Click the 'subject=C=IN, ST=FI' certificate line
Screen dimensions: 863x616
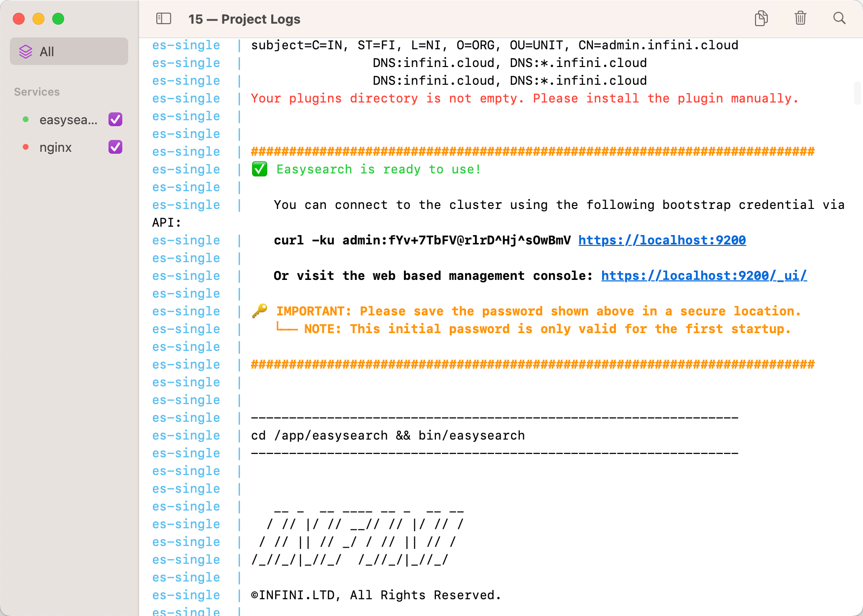point(495,45)
